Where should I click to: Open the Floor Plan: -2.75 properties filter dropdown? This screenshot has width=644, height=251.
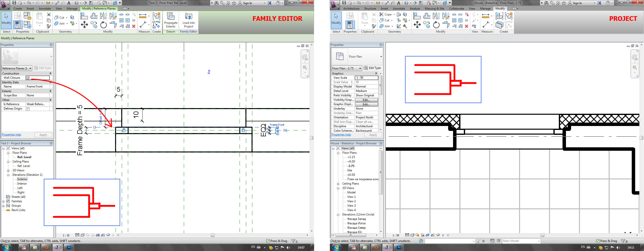347,68
